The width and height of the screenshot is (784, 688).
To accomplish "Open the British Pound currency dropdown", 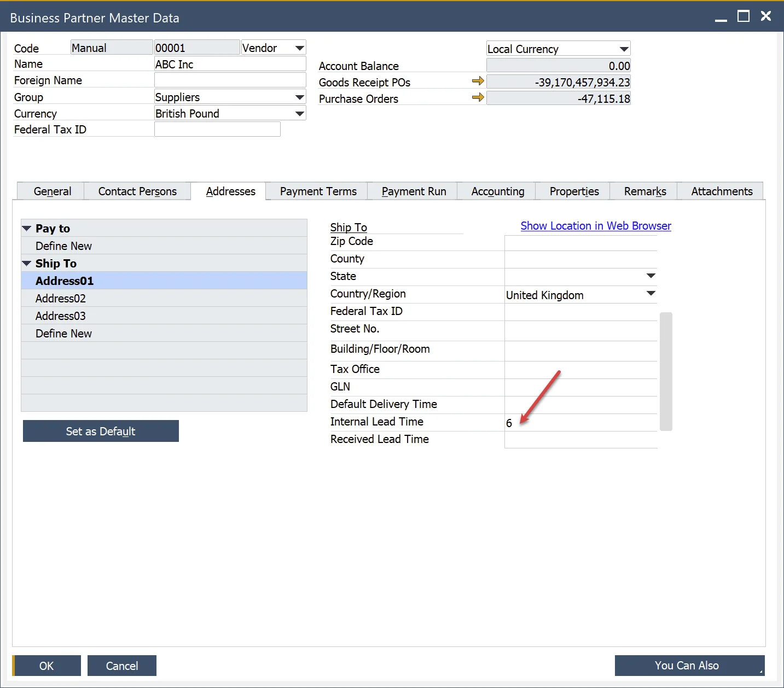I will tap(299, 114).
